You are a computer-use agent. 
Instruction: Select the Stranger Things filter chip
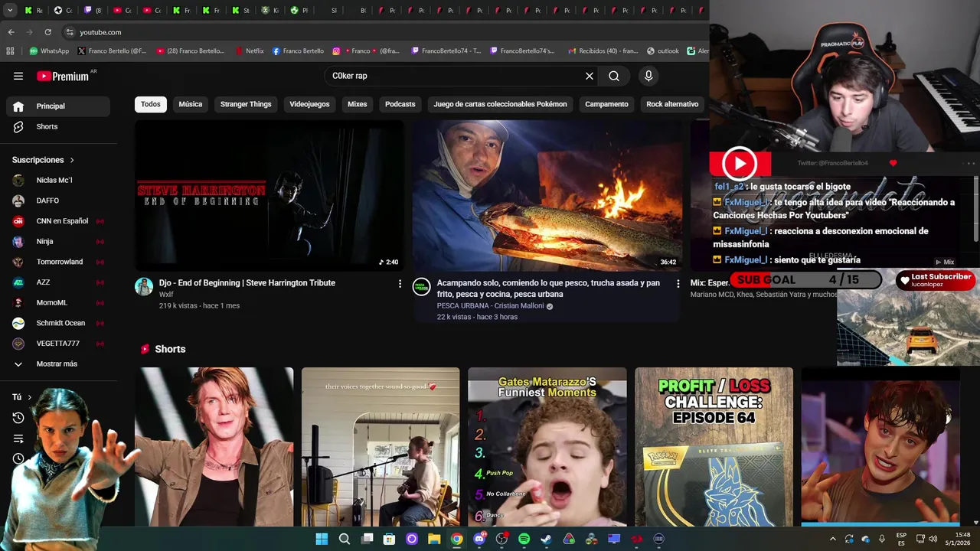(x=246, y=104)
